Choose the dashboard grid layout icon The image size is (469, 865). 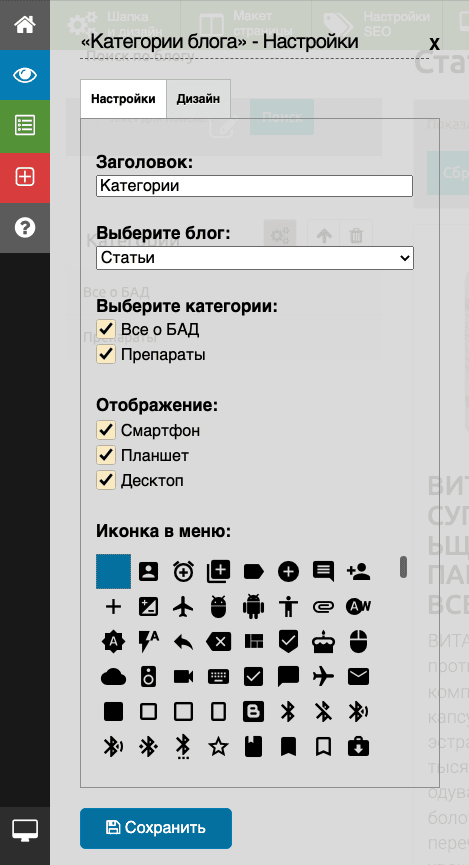click(x=253, y=642)
